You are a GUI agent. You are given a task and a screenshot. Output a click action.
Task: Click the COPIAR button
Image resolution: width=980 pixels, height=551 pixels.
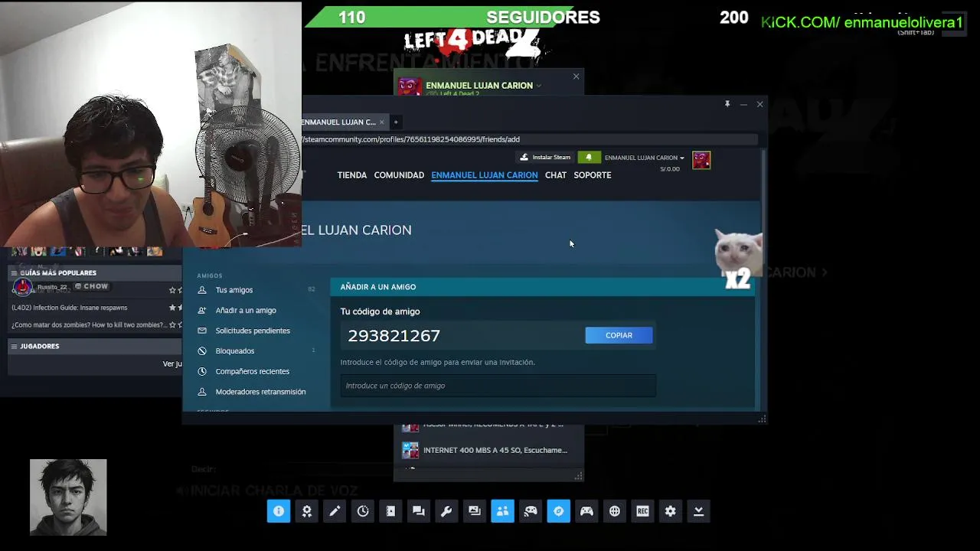(619, 335)
